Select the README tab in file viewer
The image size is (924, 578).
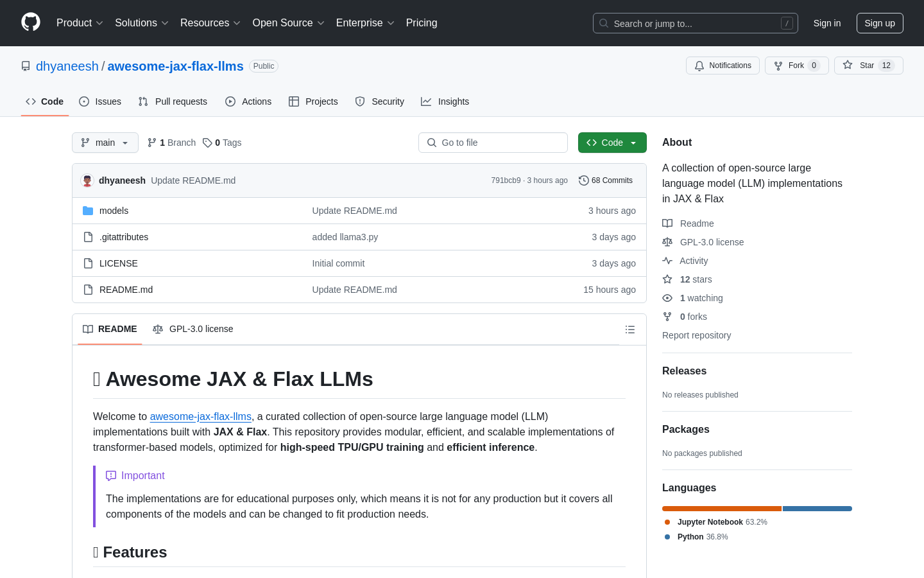[x=110, y=329]
